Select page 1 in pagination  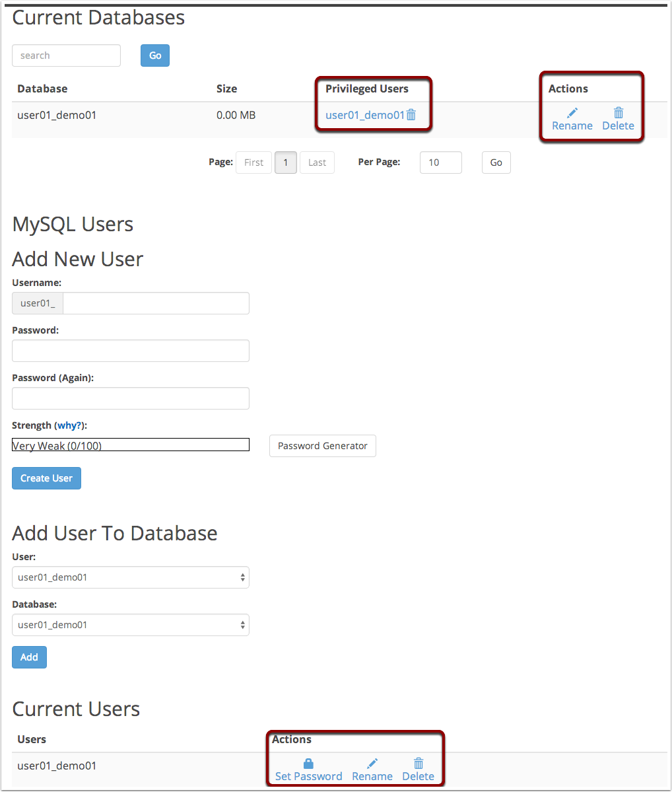[286, 162]
